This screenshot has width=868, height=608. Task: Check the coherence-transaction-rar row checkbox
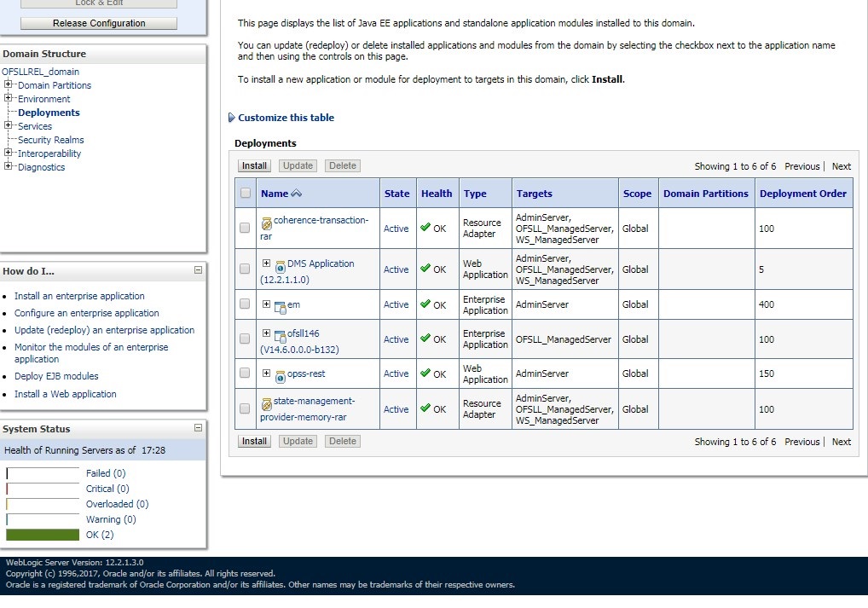(x=245, y=228)
